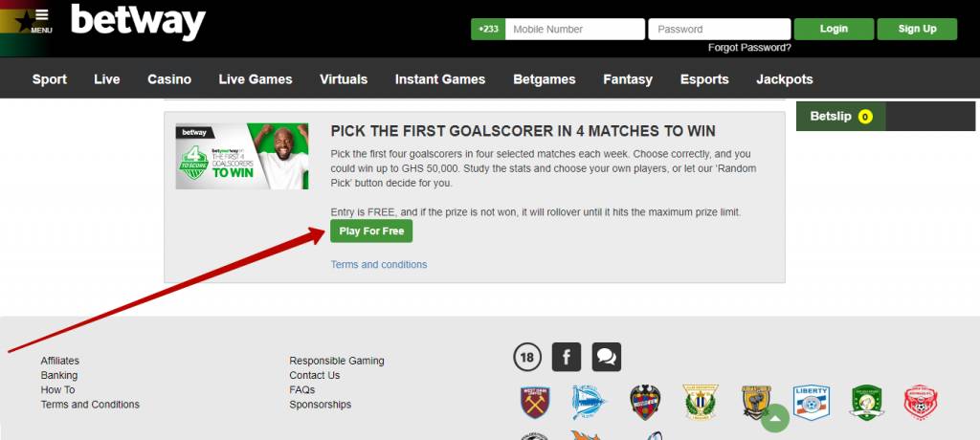Click the betway logo in header

138,23
